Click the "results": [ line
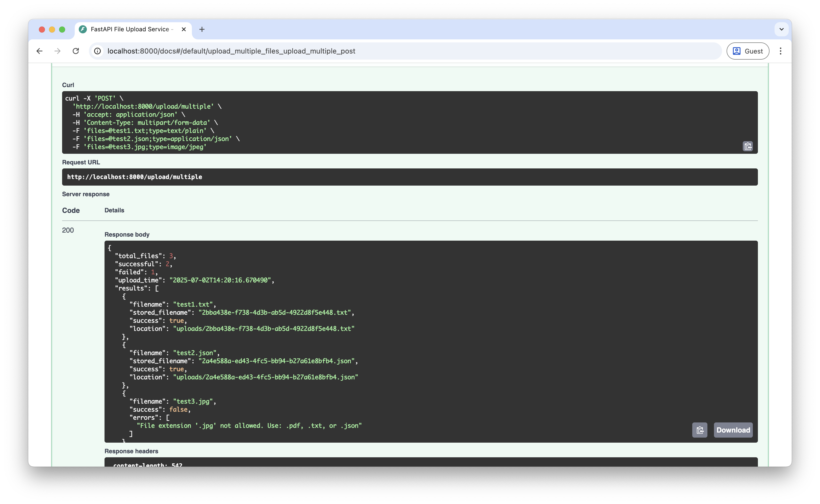The width and height of the screenshot is (820, 504). (137, 288)
